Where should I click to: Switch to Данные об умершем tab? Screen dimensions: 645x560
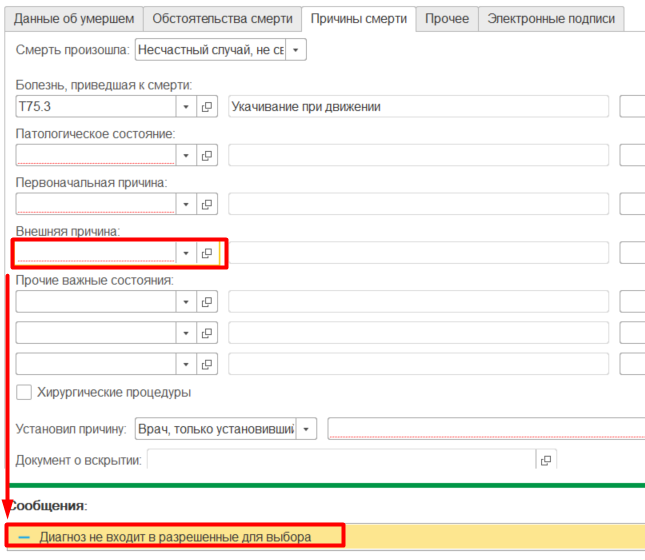[x=74, y=19]
